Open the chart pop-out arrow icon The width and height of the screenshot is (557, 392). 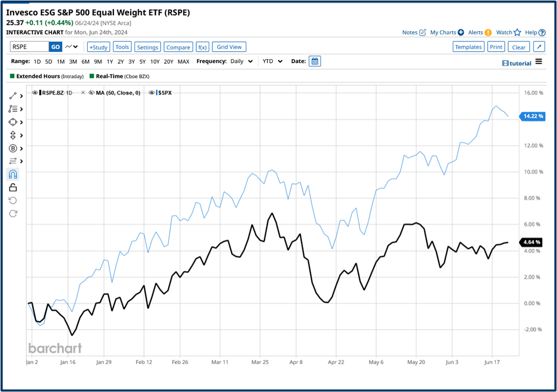pos(539,47)
